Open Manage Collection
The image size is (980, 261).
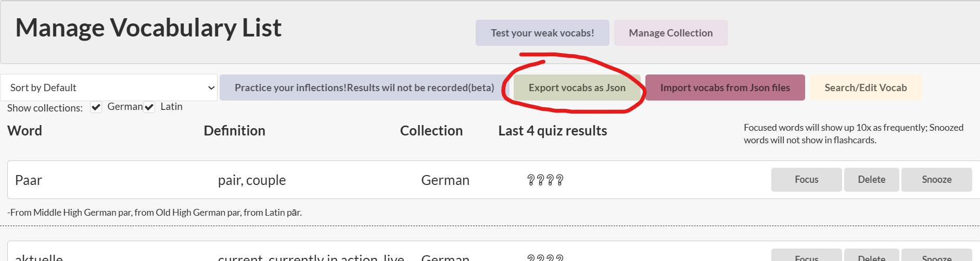click(671, 33)
